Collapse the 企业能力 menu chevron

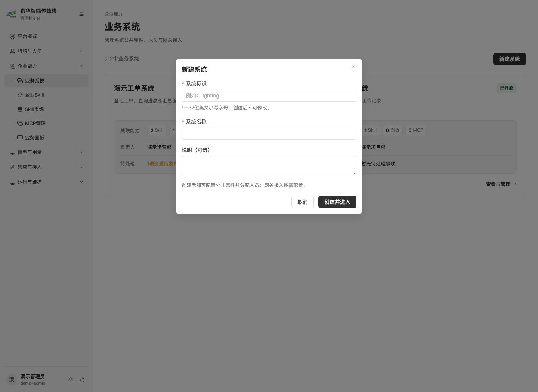point(81,66)
